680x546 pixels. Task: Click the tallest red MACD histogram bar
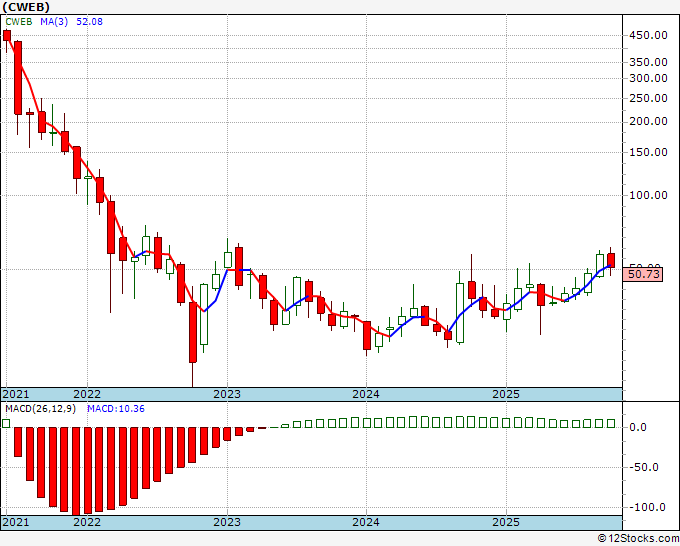[76, 471]
